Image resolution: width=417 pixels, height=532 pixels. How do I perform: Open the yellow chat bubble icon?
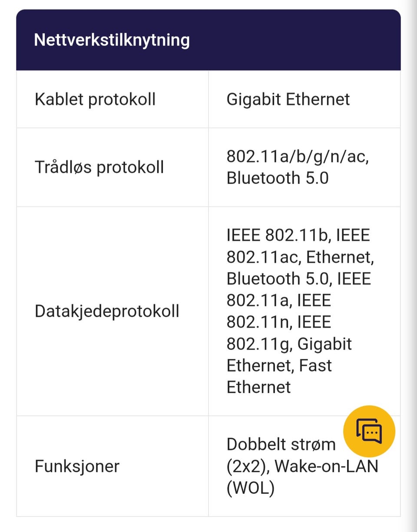(369, 431)
